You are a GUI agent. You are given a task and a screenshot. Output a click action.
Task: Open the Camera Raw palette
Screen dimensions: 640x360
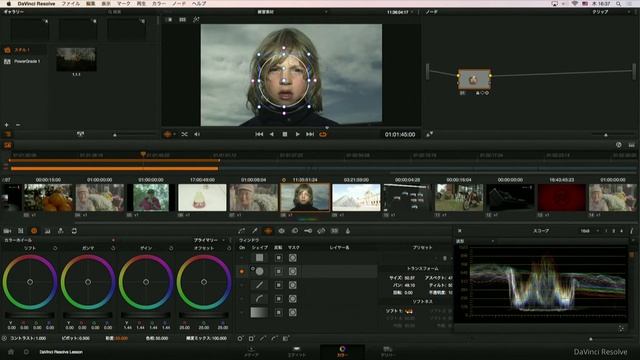(7, 231)
